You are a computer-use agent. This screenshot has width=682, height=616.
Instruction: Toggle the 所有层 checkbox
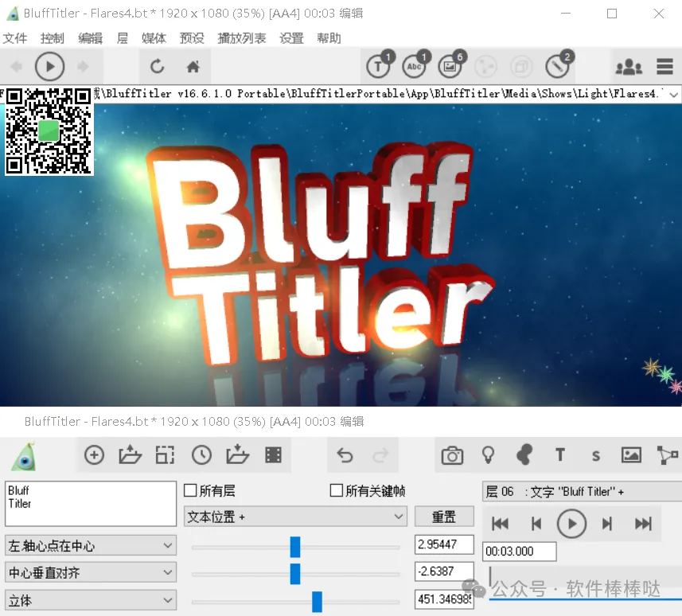[x=190, y=490]
